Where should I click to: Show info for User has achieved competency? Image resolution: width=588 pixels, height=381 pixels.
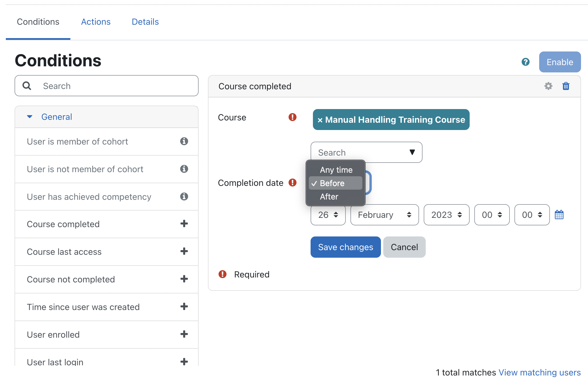click(x=184, y=197)
